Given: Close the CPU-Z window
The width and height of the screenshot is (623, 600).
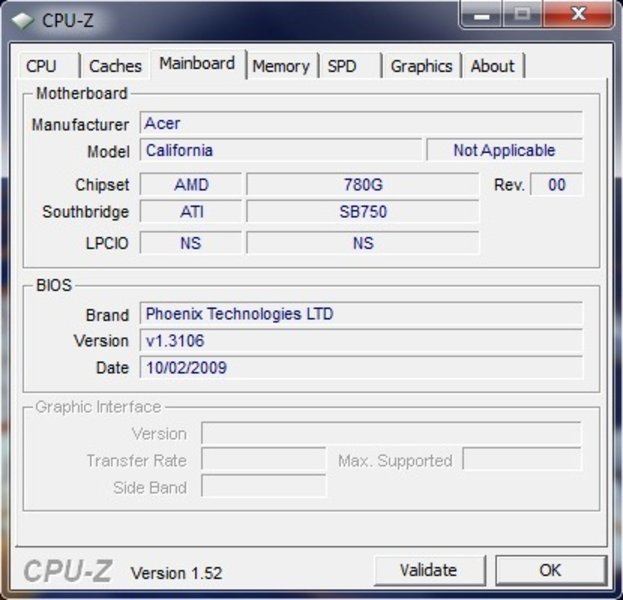Looking at the screenshot, I should pos(578,14).
